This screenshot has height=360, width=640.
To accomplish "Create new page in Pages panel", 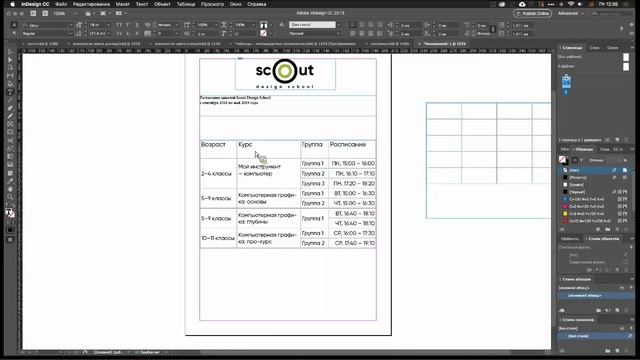I will click(x=617, y=140).
